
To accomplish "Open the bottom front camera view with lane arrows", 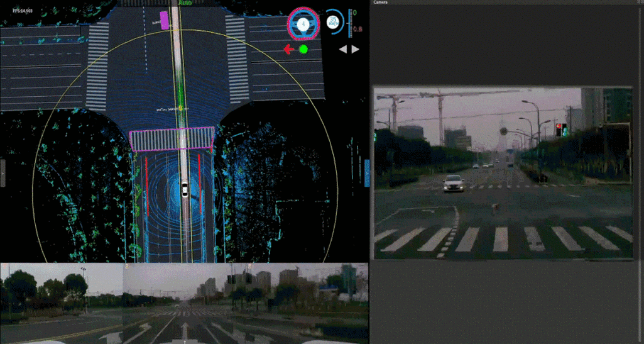I will coord(185,303).
